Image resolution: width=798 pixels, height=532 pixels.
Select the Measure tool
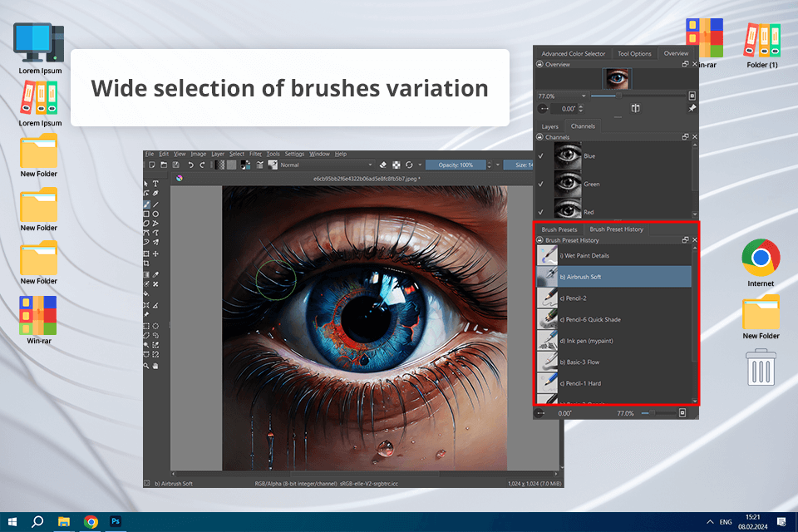coord(155,305)
